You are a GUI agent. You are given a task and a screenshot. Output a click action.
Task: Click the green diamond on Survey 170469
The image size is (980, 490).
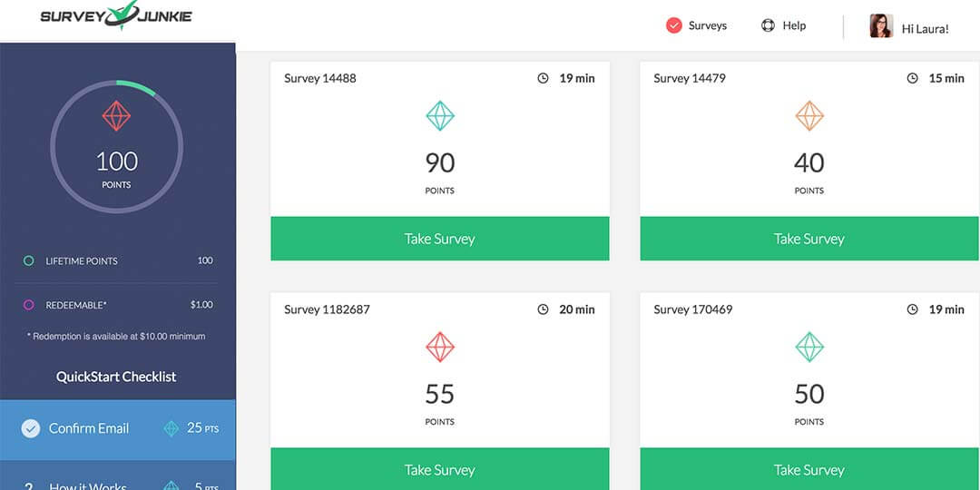809,348
